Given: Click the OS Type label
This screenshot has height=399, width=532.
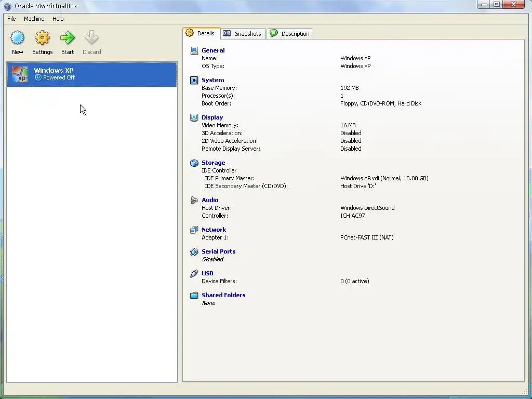Looking at the screenshot, I should point(212,66).
